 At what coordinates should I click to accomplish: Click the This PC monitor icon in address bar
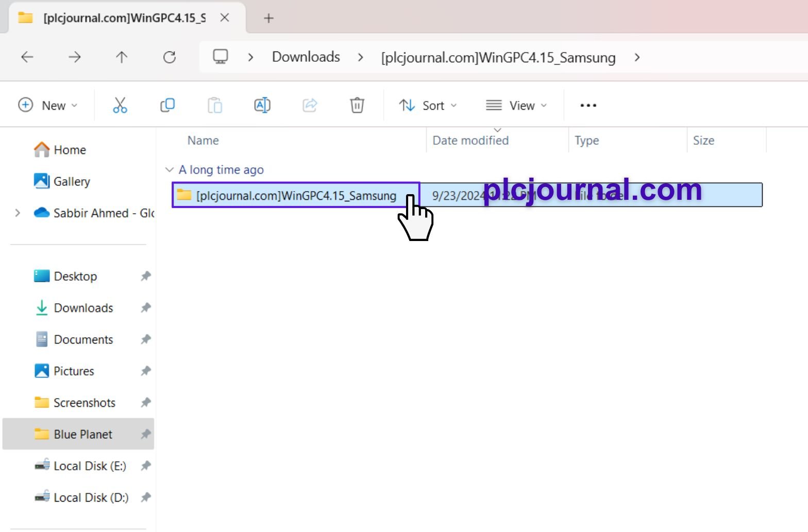[221, 57]
